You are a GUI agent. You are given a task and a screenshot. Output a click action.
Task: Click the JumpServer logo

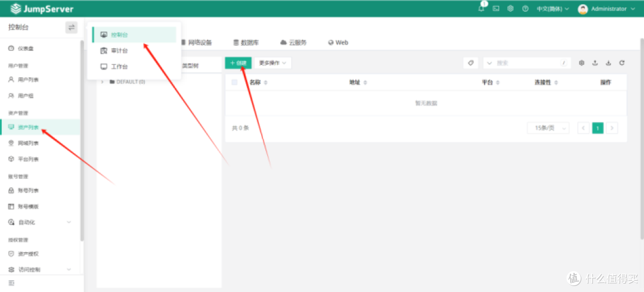tap(42, 8)
